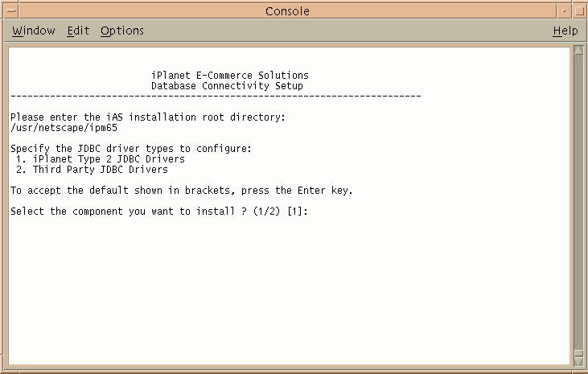The image size is (588, 374).
Task: Open the window menu button in title bar
Action: [x=11, y=11]
